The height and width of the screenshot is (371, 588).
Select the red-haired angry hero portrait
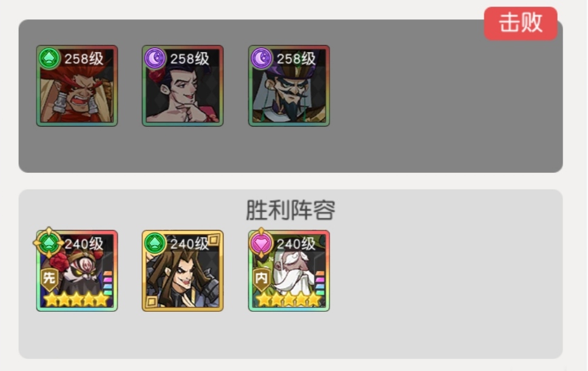[77, 86]
